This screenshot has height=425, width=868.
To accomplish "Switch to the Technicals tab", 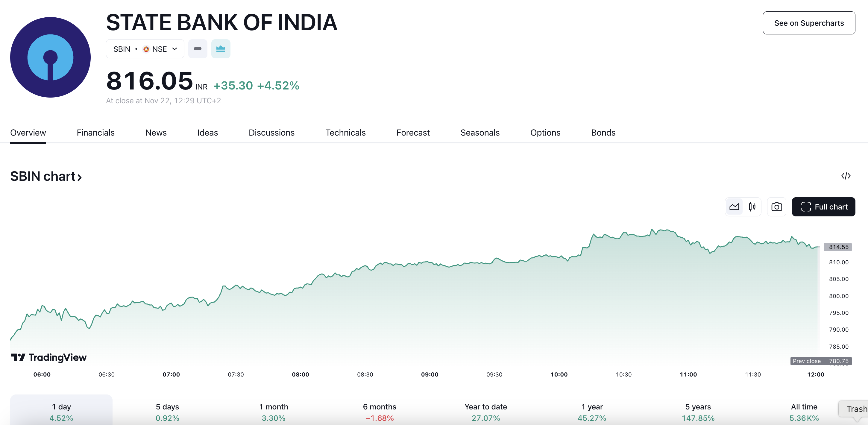I will pyautogui.click(x=345, y=133).
